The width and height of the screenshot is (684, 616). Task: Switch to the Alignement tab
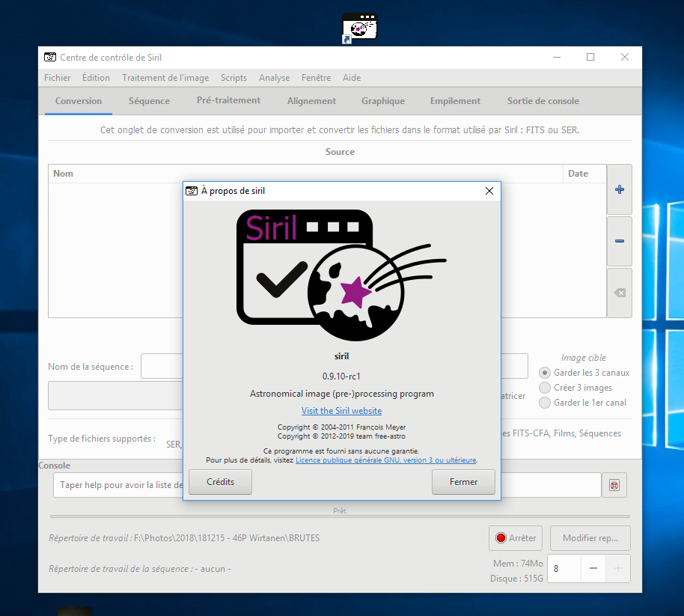coord(311,101)
